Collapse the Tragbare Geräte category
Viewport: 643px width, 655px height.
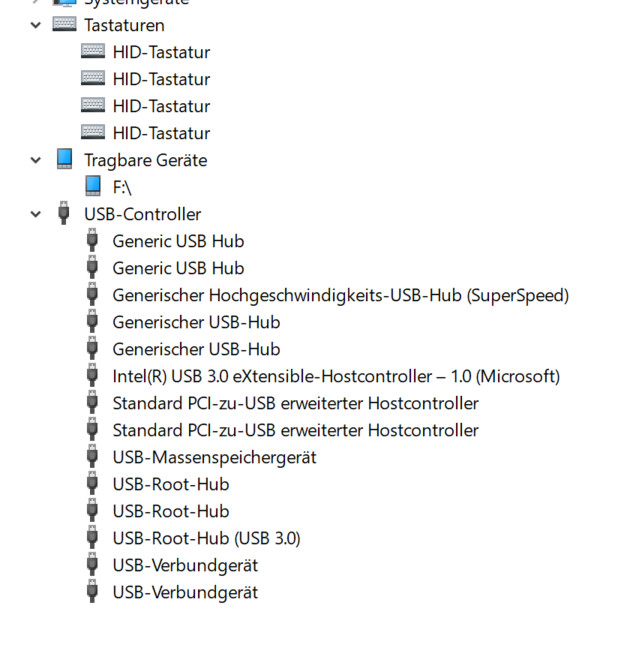pos(36,160)
